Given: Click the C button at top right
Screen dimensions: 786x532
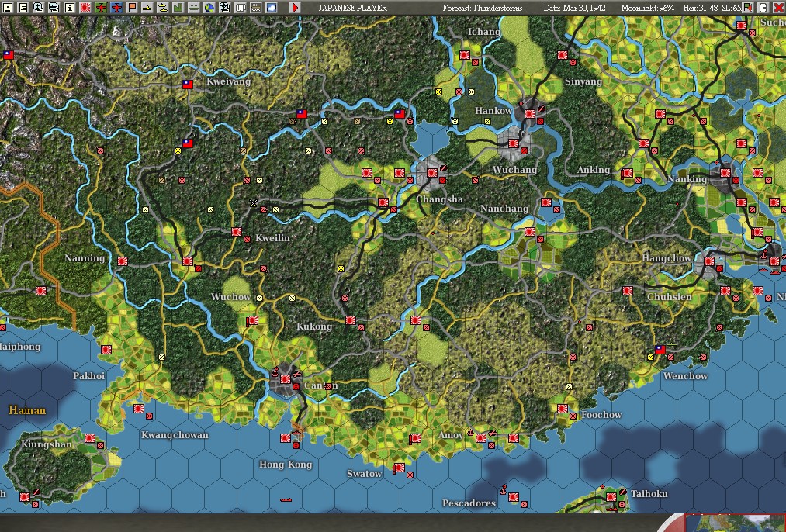Looking at the screenshot, I should coord(763,7).
